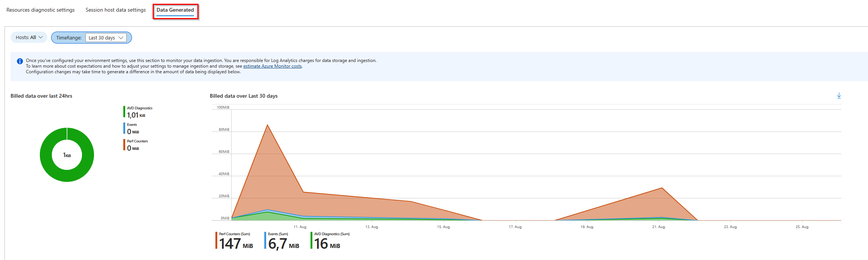Click the 21. Aug. axis label
This screenshot has height=260, width=868.
tap(659, 227)
